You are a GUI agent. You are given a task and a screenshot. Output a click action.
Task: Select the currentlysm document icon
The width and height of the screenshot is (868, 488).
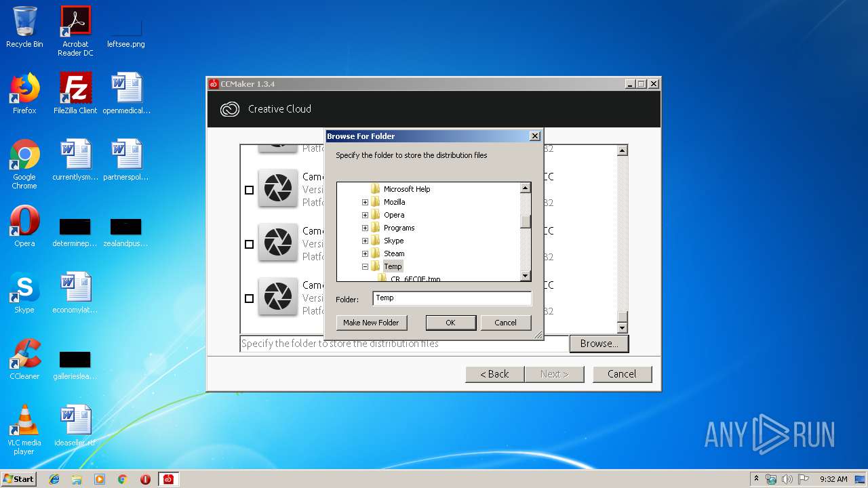tap(75, 160)
